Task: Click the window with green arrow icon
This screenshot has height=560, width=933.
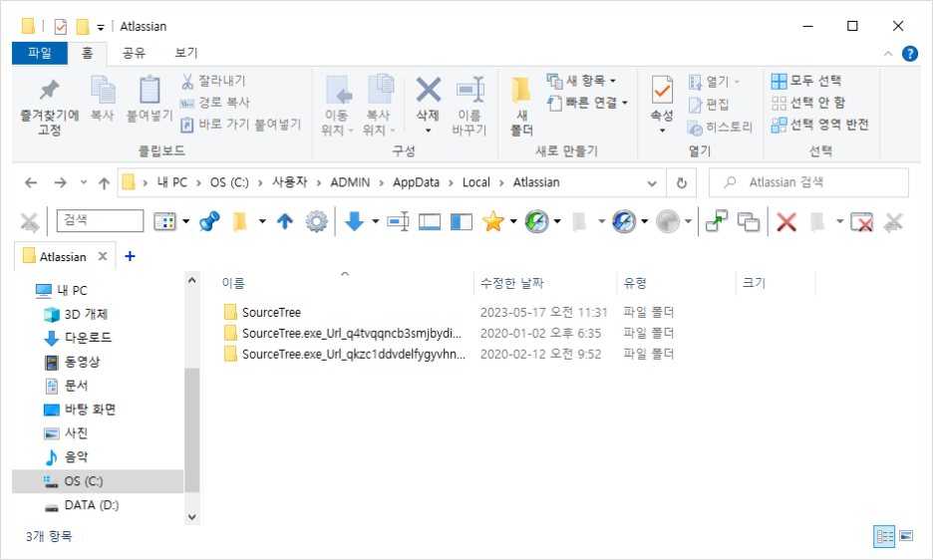Action: click(717, 221)
